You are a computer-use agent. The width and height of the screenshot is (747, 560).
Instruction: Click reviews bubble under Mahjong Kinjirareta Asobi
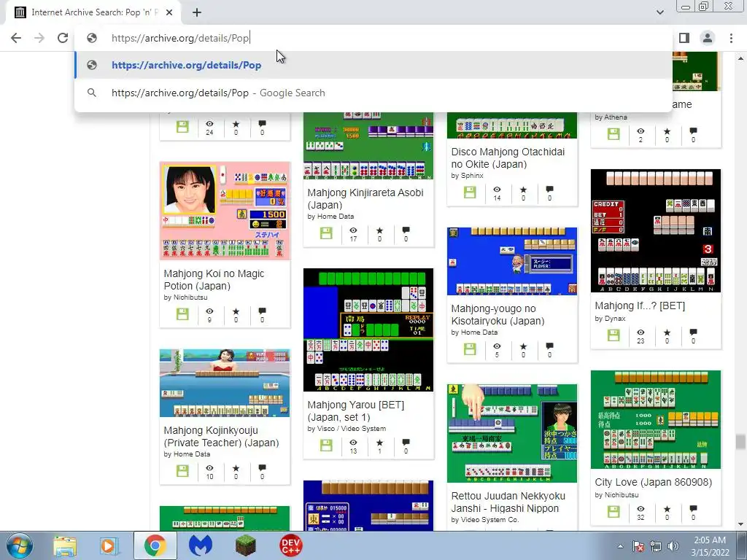(x=406, y=230)
